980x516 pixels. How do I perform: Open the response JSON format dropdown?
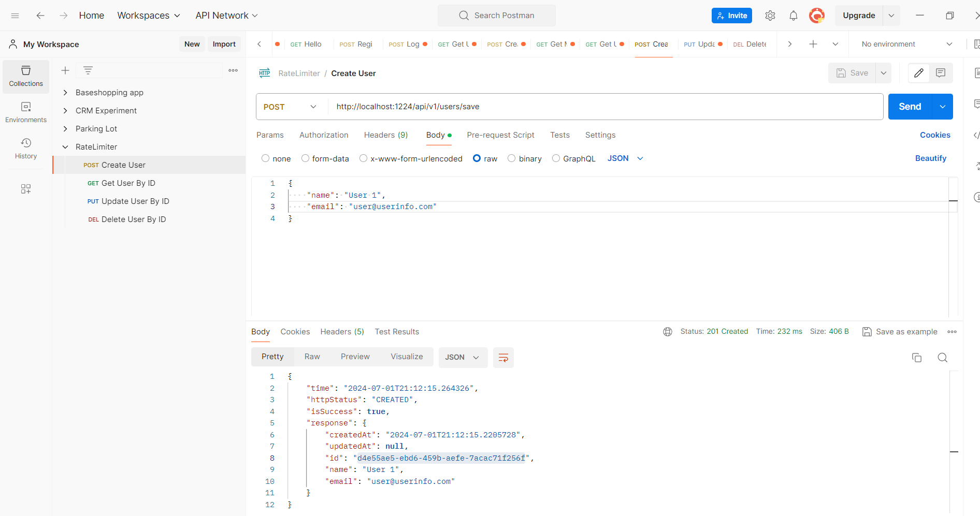click(463, 358)
